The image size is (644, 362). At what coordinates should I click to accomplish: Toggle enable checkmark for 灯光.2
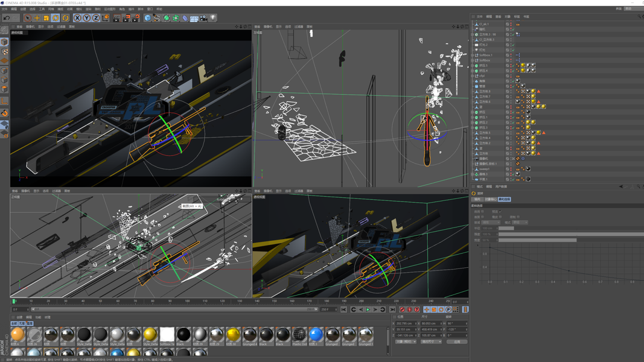(512, 45)
